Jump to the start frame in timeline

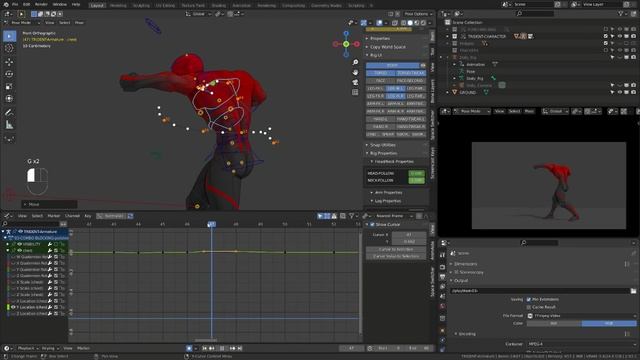tap(205, 349)
